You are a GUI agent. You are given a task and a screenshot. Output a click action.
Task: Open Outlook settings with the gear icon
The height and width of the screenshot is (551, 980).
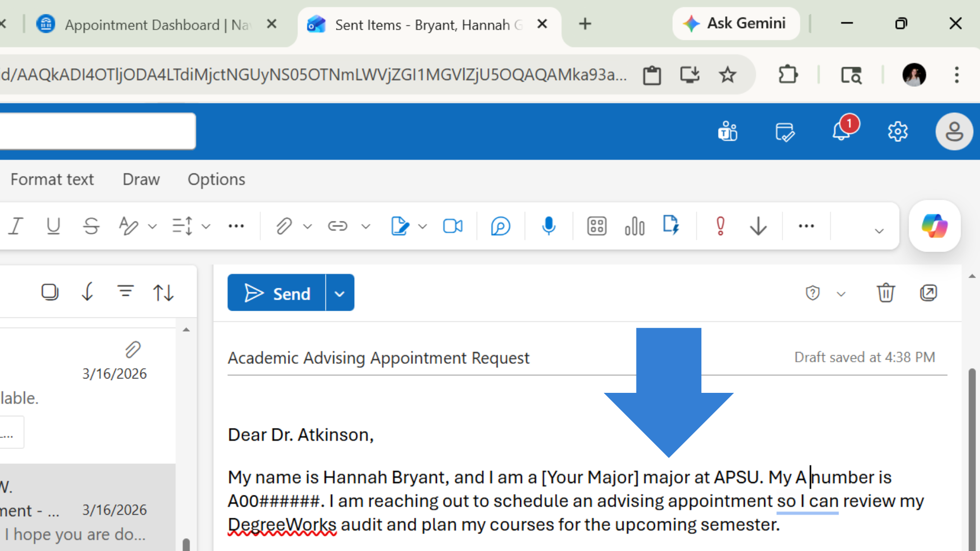coord(898,131)
